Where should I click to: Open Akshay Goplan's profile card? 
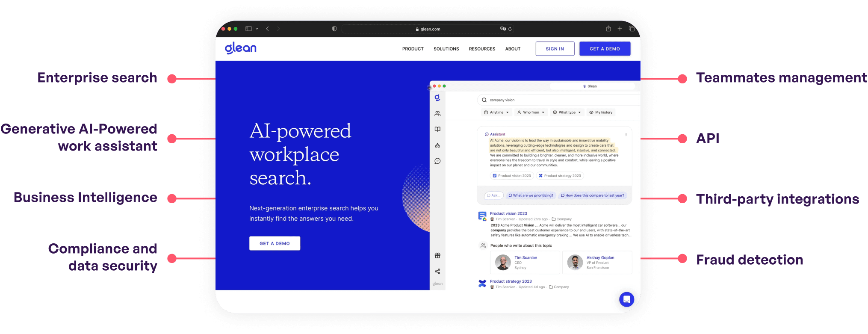pos(597,263)
